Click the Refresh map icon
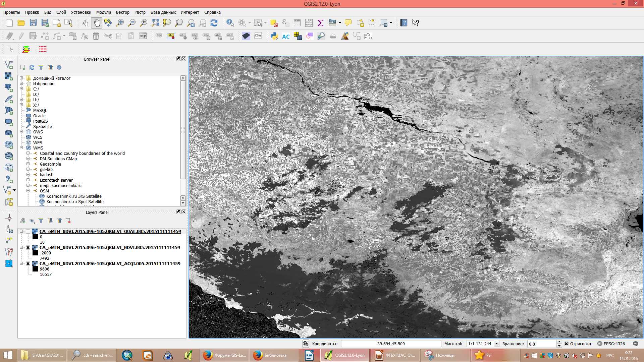Viewport: 644px width, 362px height. tap(214, 23)
